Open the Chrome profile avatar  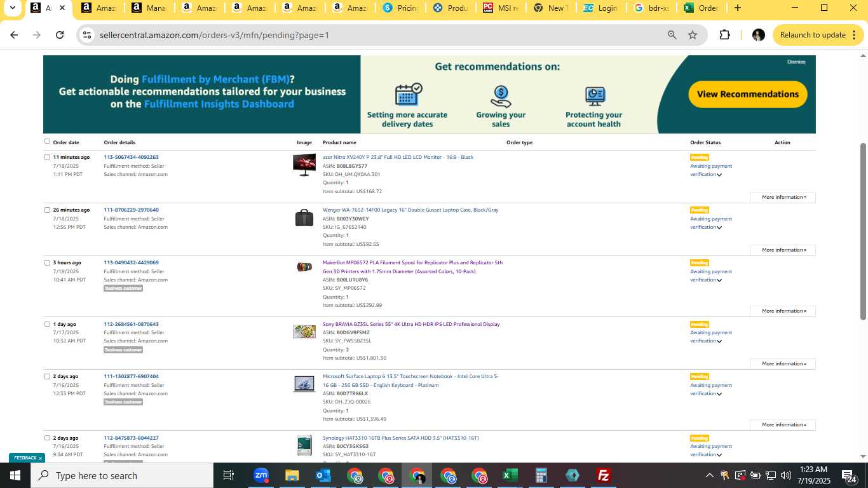(758, 35)
